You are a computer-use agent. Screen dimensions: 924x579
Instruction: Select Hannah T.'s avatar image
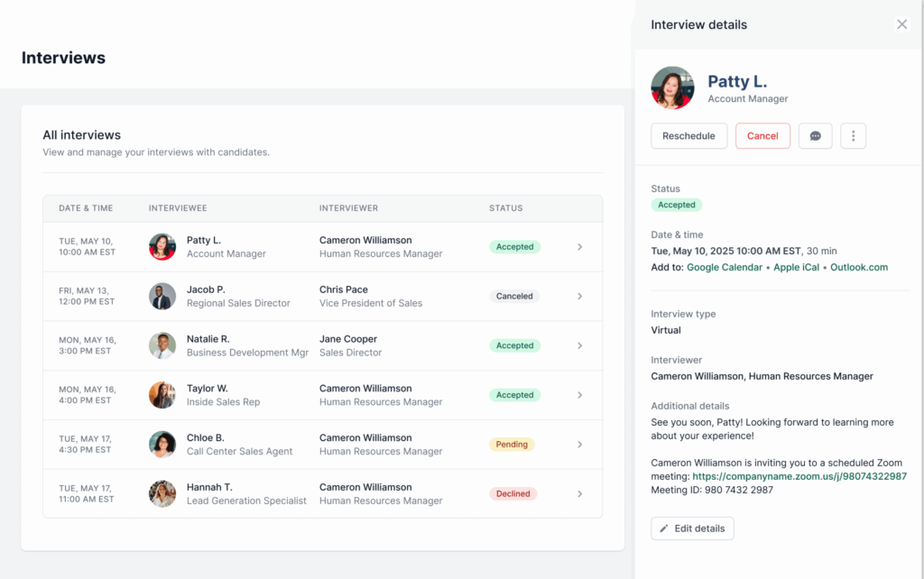point(162,493)
